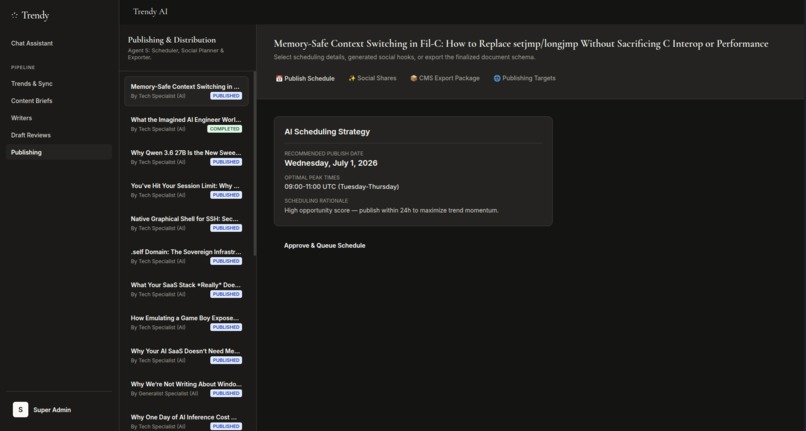
Task: Select Why Your AI SaaS Doesn't Need article
Action: tap(186, 355)
